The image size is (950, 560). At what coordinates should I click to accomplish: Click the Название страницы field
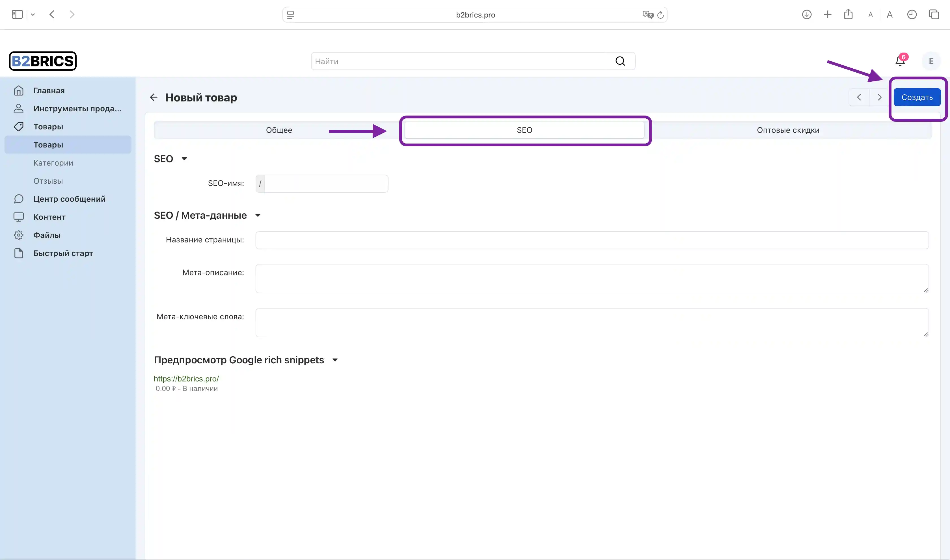pos(592,240)
